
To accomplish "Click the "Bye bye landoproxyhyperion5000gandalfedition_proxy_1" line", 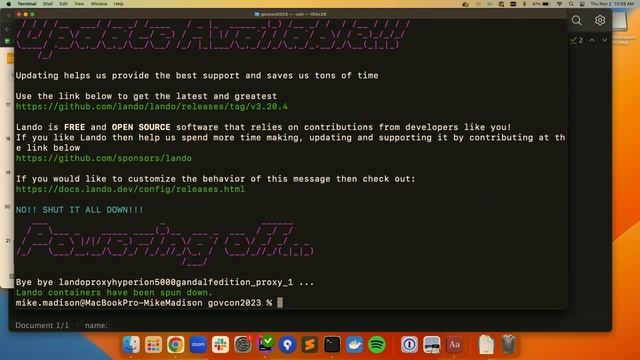I will click(x=165, y=282).
